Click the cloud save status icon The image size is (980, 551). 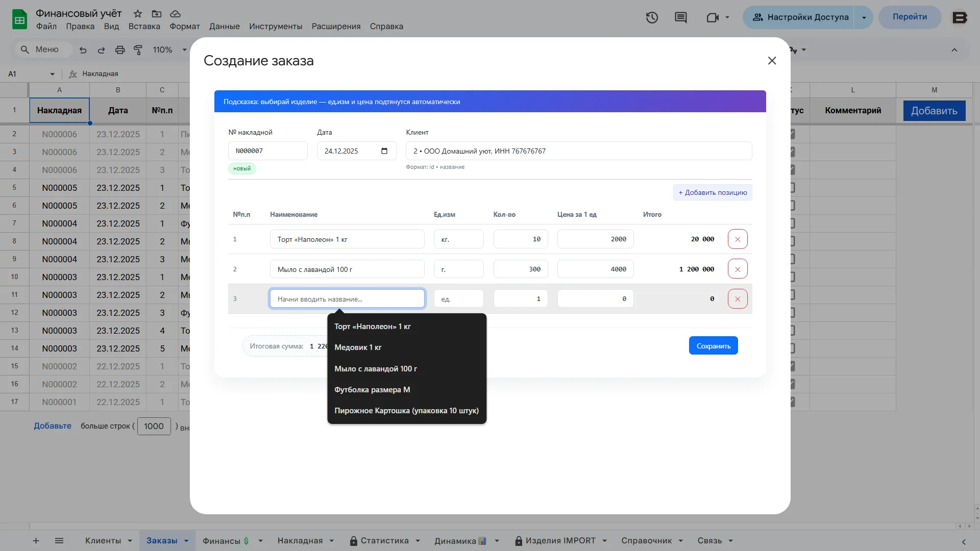(x=176, y=14)
